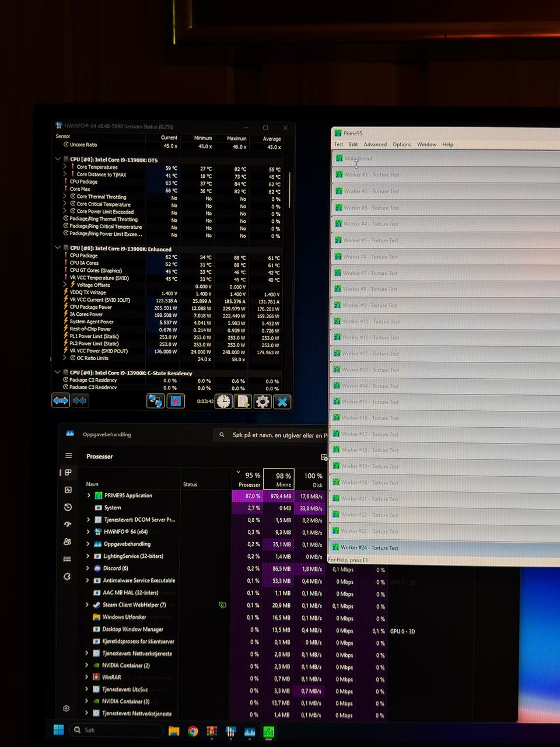
Task: Open Task Manager Details list icon
Action: (67, 559)
